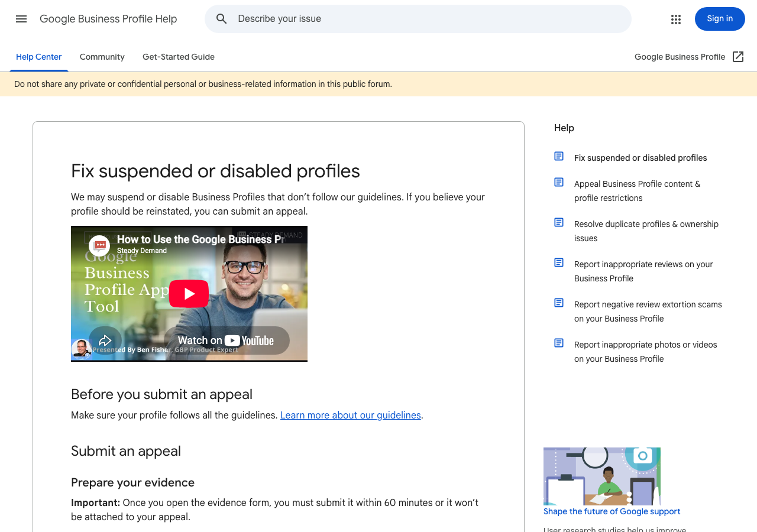Click the Steady Demand channel name
This screenshot has height=532, width=757.
coord(142,251)
